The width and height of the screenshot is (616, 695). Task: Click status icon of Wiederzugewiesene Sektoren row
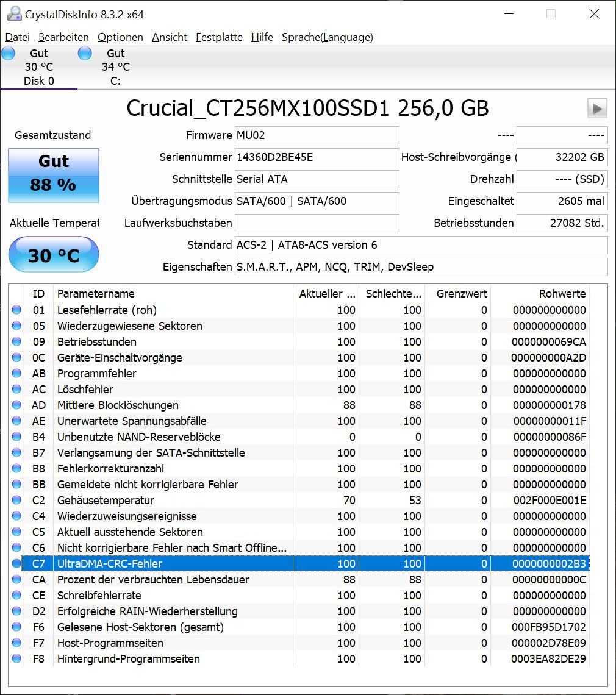[16, 326]
